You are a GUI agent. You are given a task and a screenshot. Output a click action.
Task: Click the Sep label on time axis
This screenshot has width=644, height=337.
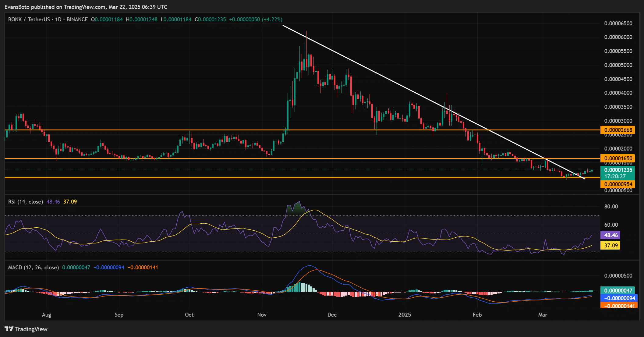(119, 315)
